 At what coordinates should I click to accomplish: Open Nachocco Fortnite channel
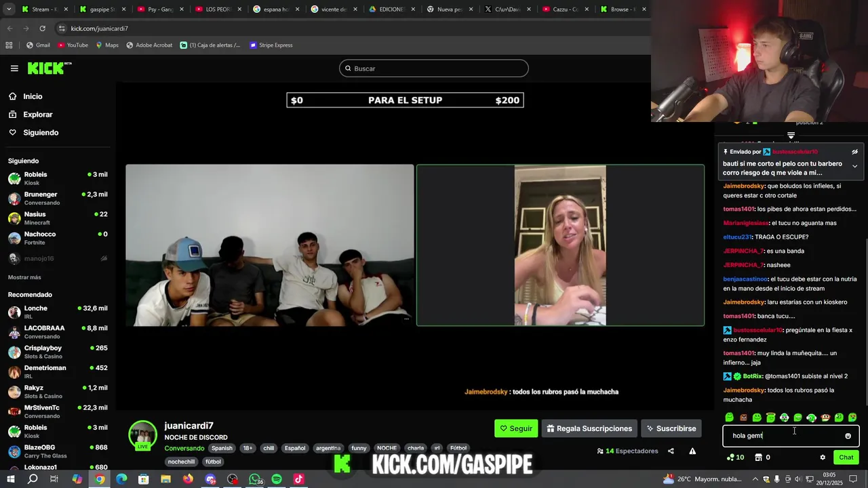click(58, 238)
